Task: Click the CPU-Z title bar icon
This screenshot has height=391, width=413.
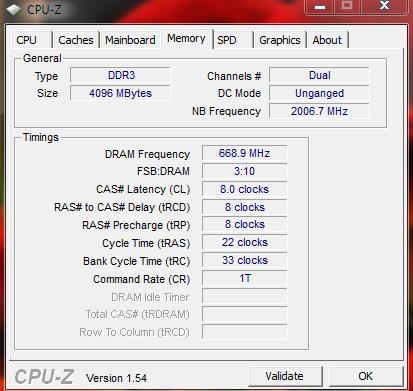Action: pos(13,10)
